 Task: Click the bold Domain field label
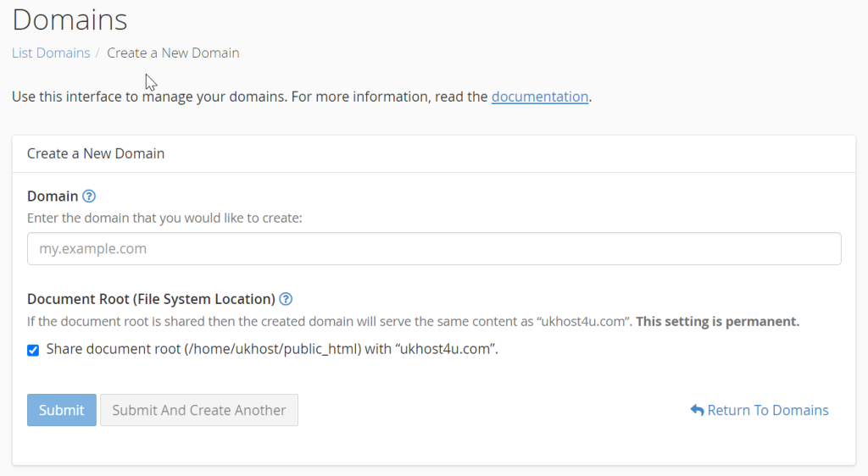click(53, 196)
